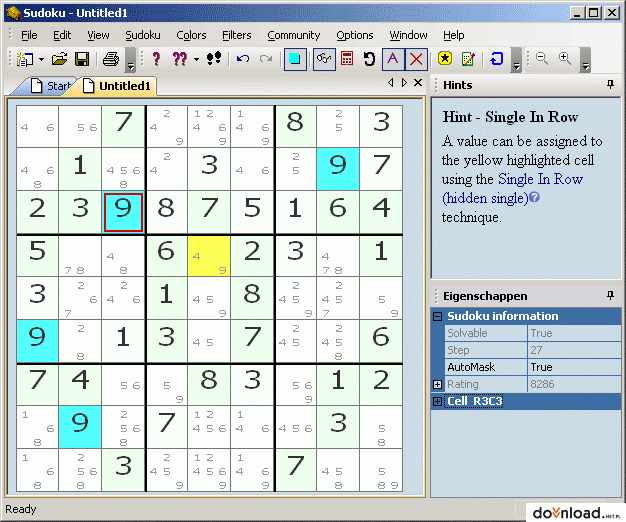Image resolution: width=626 pixels, height=522 pixels.
Task: Close the active document tab
Action: (x=418, y=82)
